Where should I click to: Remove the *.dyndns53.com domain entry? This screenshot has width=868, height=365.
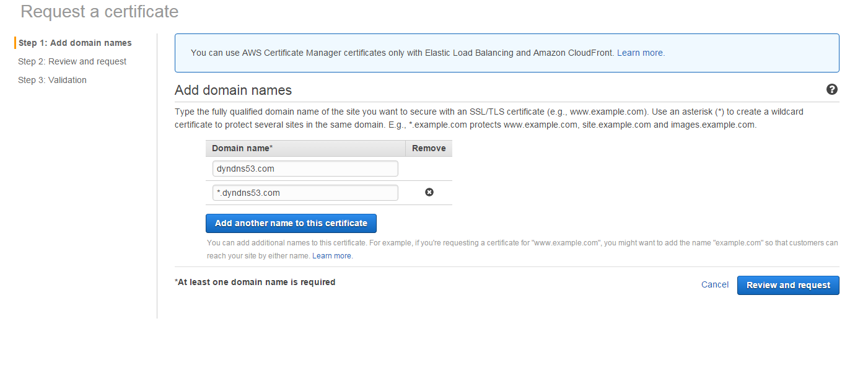(x=429, y=193)
